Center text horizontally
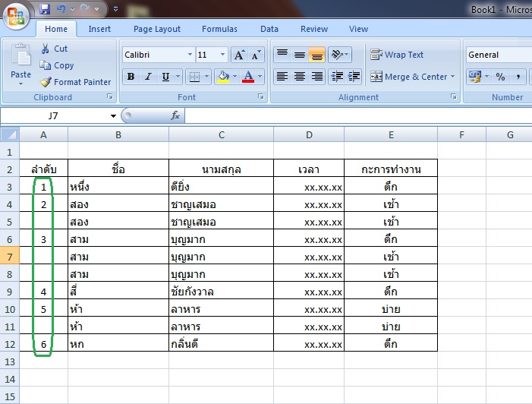 coord(299,77)
